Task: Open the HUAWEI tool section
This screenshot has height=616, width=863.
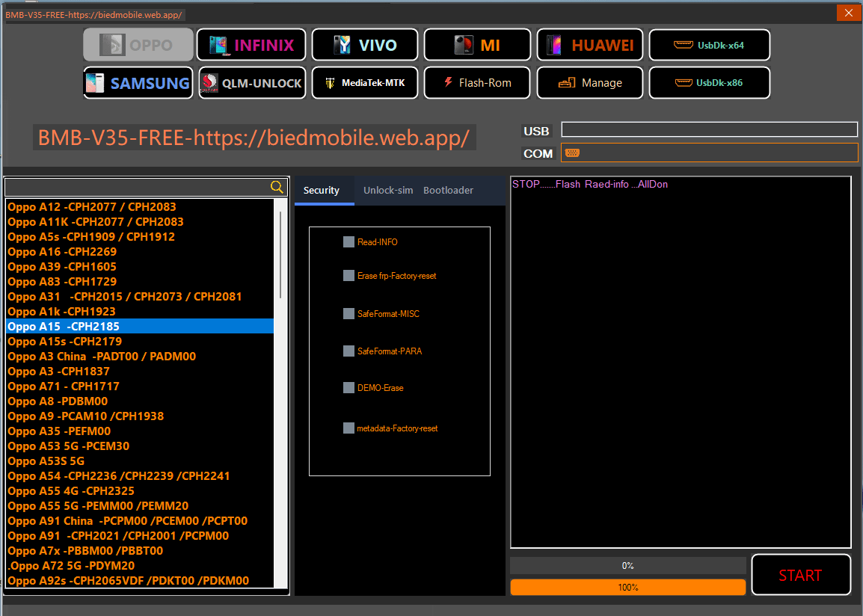Action: click(x=589, y=44)
